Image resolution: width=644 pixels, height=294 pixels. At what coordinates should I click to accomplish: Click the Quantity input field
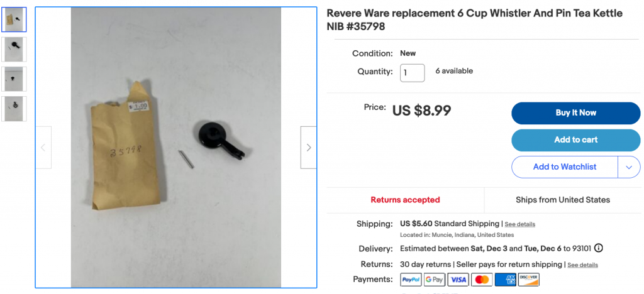point(413,73)
